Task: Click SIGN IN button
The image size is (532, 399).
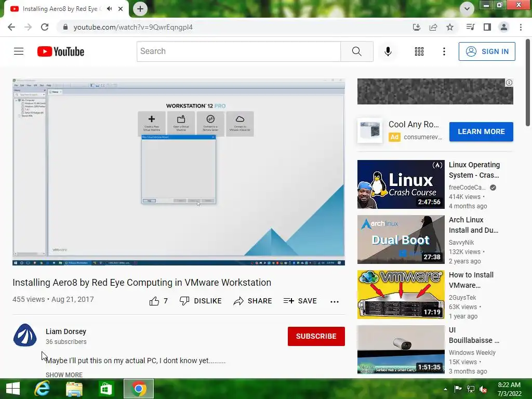Action: pos(487,51)
